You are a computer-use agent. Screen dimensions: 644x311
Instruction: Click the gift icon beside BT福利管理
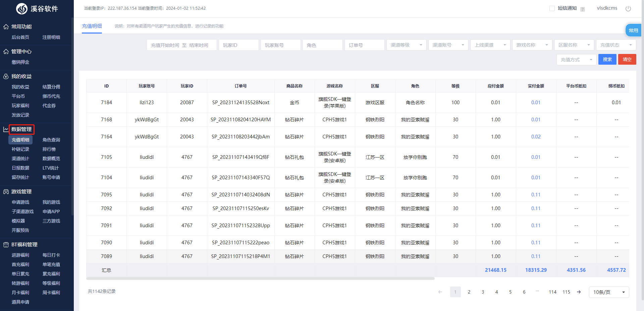click(6, 245)
